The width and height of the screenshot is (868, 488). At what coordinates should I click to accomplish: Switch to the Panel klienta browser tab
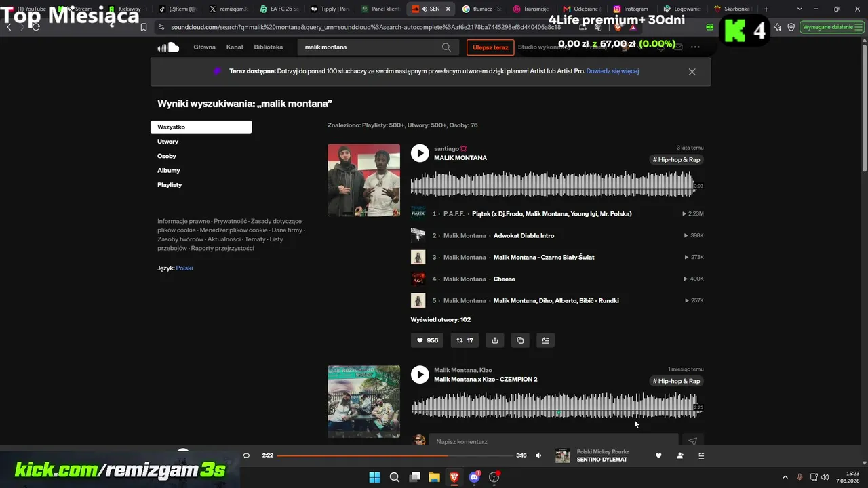point(380,9)
